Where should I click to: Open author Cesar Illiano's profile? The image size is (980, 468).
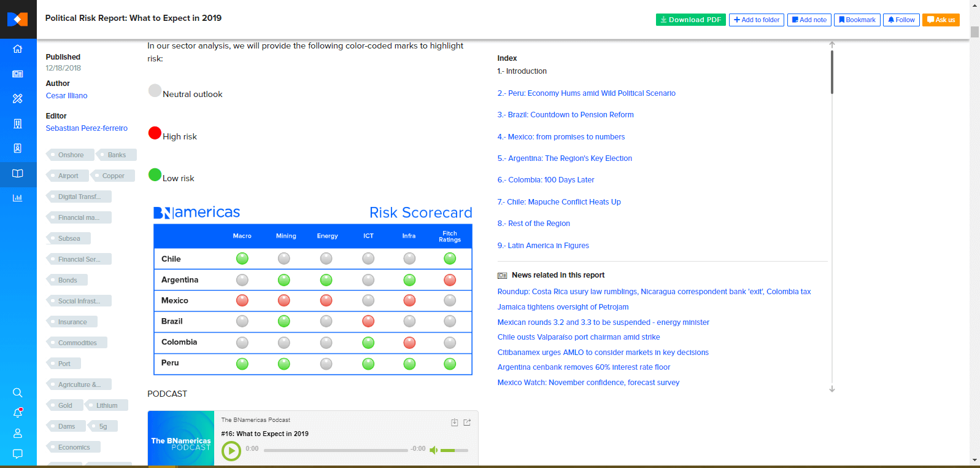67,96
